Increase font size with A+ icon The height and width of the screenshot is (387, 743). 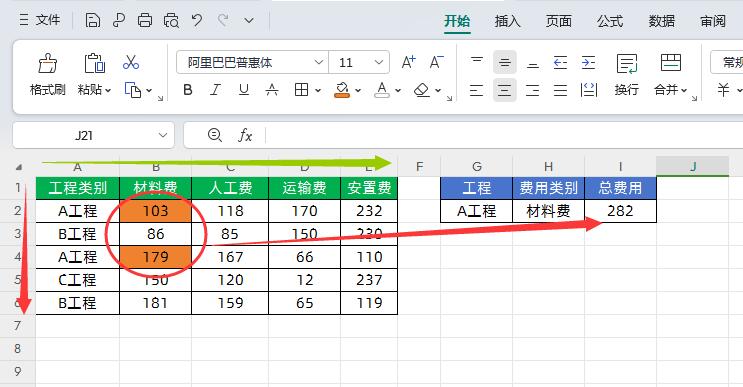(x=408, y=63)
